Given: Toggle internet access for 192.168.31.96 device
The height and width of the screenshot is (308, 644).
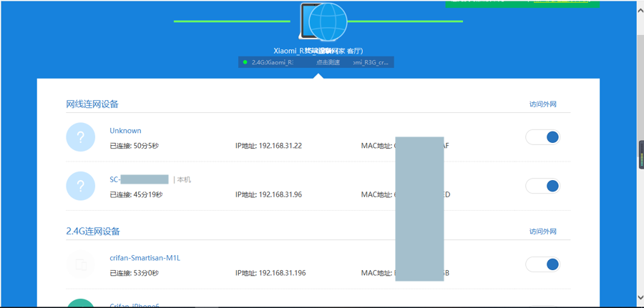Looking at the screenshot, I should [x=542, y=186].
